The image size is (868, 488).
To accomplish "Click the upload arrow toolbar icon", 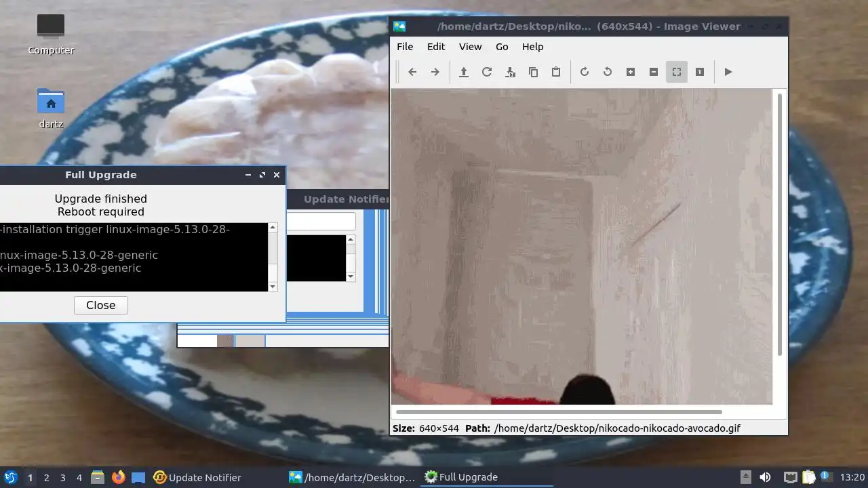I will click(x=464, y=72).
